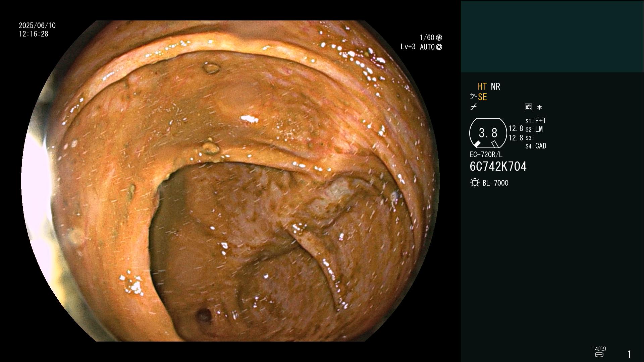Image resolution: width=644 pixels, height=362 pixels.
Task: Click the tone curve icon below SE
Action: 474,107
